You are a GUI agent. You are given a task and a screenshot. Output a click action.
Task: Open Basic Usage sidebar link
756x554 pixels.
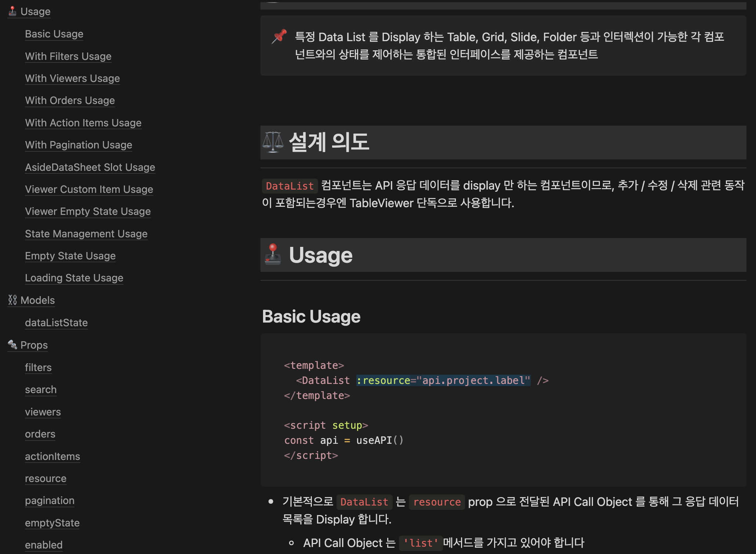tap(54, 34)
